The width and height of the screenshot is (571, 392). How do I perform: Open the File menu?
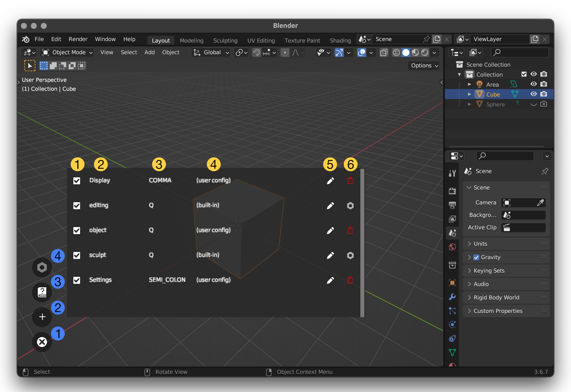[39, 39]
